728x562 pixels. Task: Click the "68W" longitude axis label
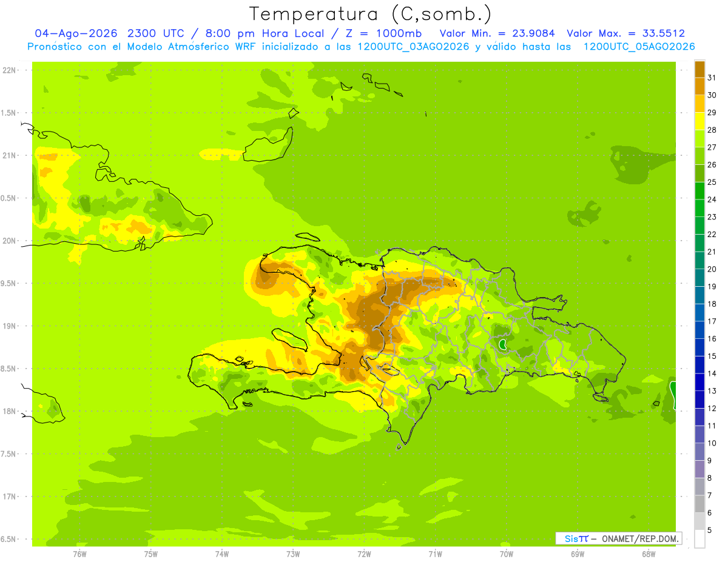click(649, 554)
